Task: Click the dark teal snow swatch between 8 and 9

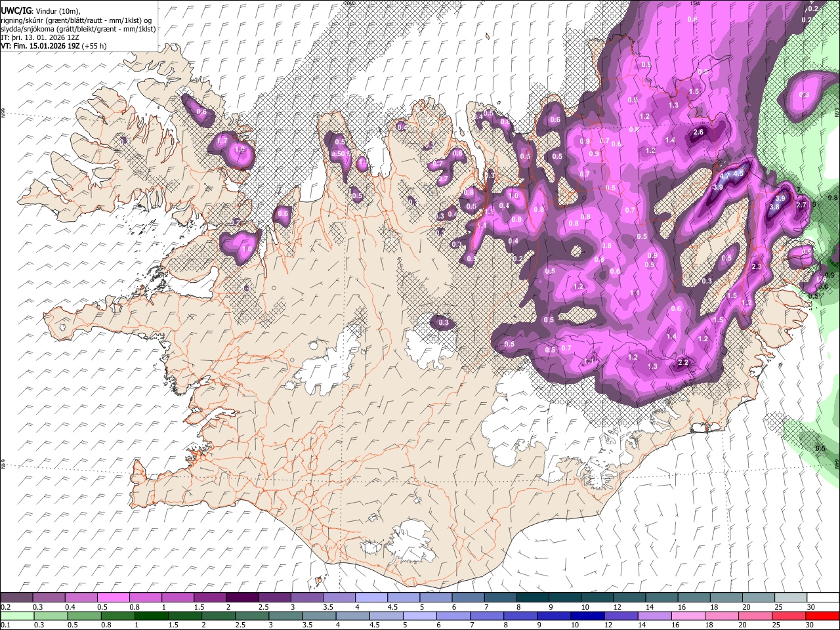Action: (x=532, y=598)
